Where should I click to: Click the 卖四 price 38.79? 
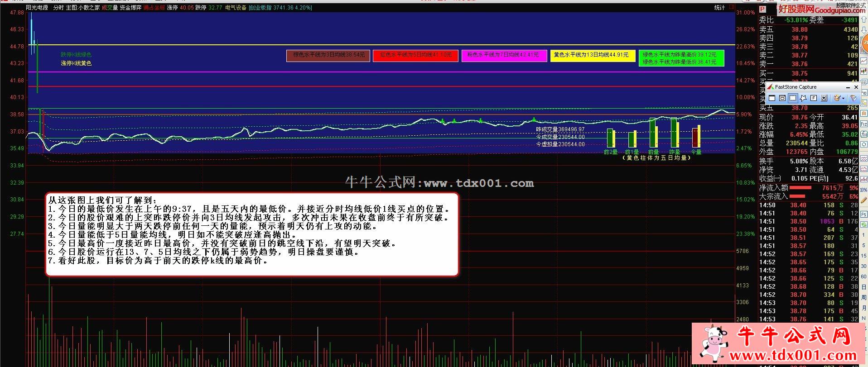tap(800, 38)
